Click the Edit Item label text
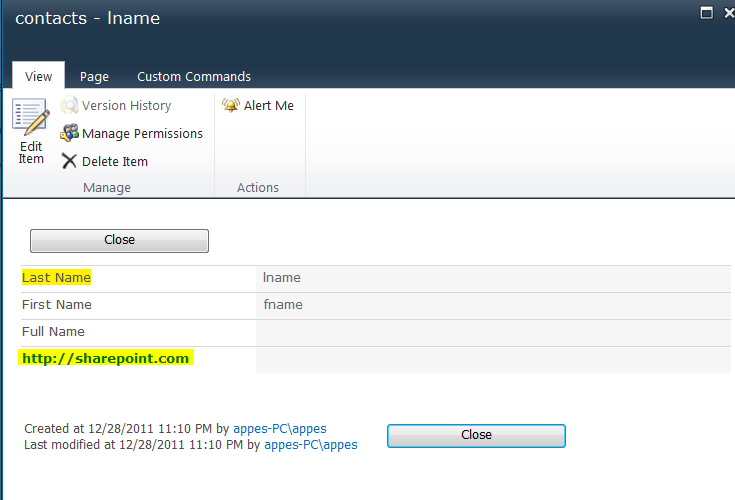The width and height of the screenshot is (735, 500). click(x=31, y=153)
